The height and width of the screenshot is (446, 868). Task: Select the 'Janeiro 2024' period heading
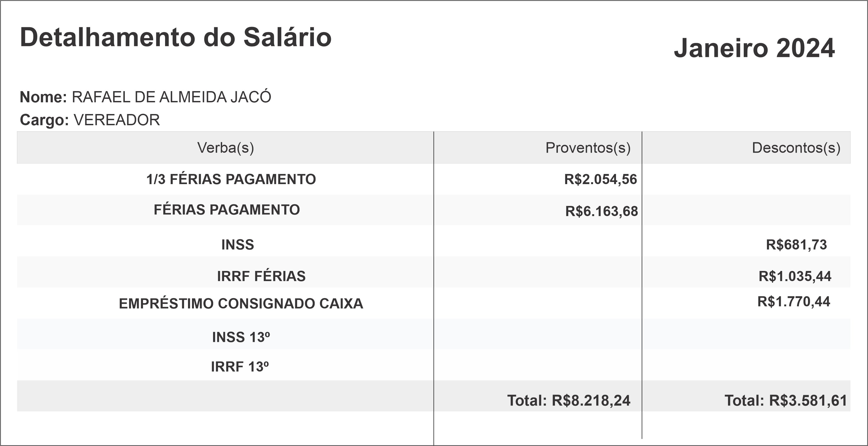click(754, 48)
